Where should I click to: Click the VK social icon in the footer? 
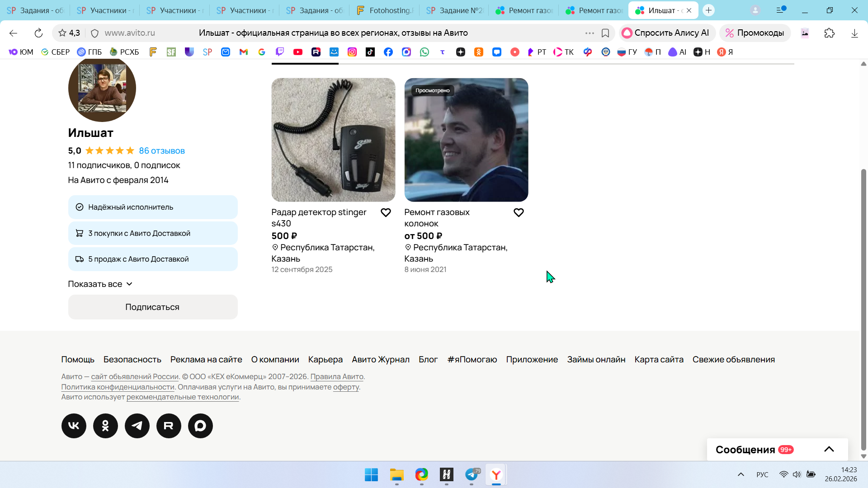74,426
